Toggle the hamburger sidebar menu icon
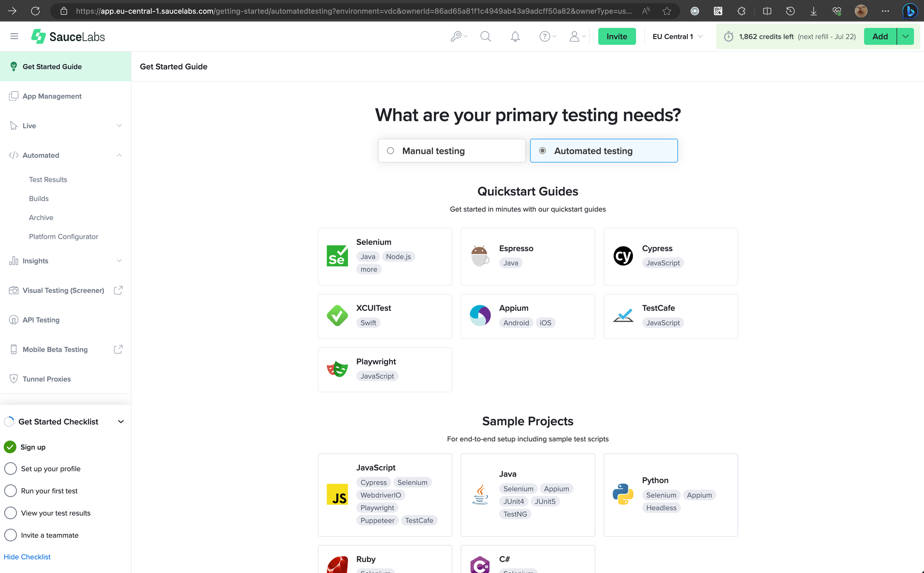The image size is (924, 573). click(x=14, y=36)
